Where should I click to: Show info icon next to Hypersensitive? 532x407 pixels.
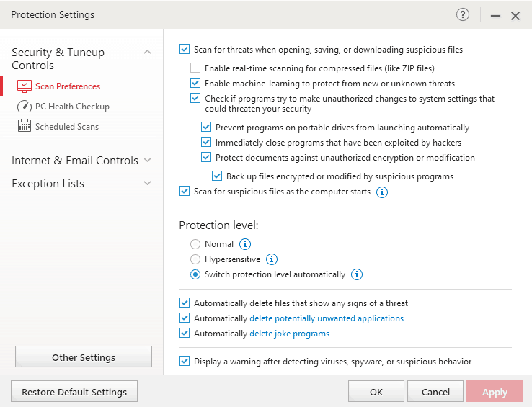272,259
